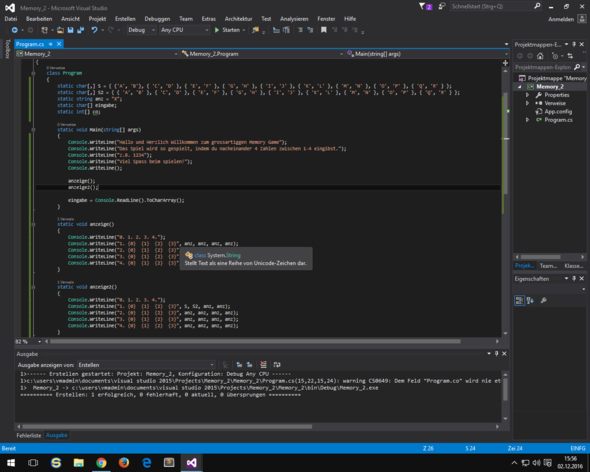
Task: Click the bookmark toolbar icon
Action: [x=324, y=30]
